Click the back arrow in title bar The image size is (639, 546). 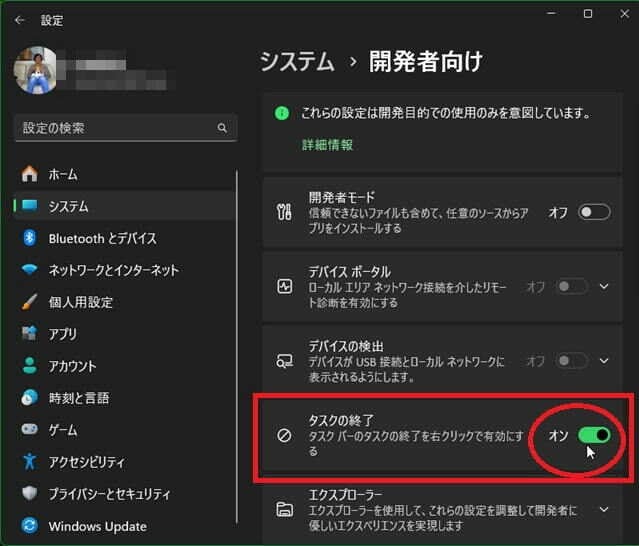tap(20, 19)
